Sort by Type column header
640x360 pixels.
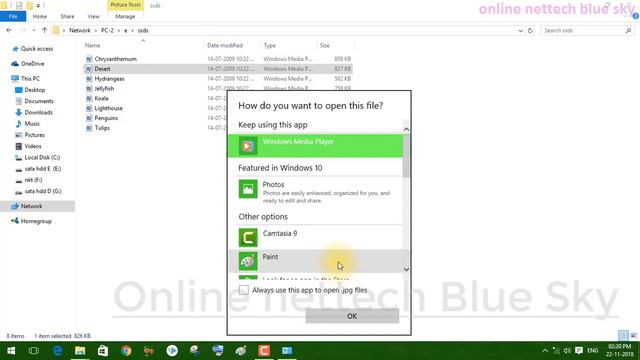click(x=270, y=45)
